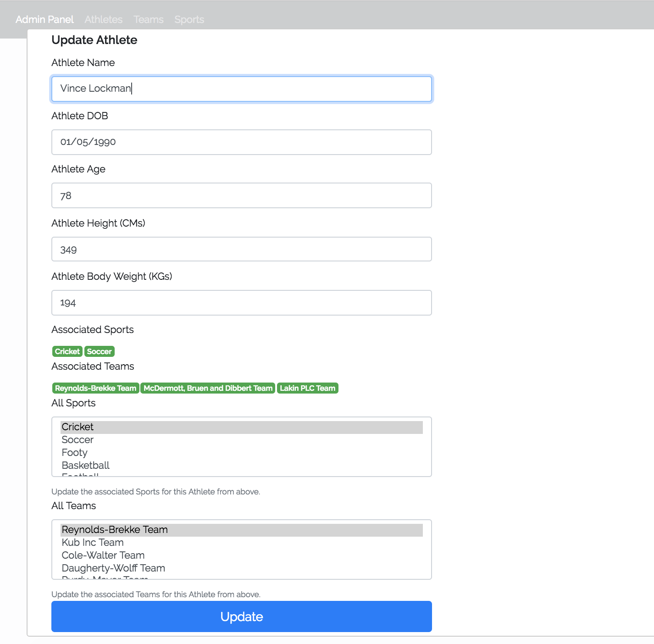The width and height of the screenshot is (654, 644).
Task: Open the Athletes nav link
Action: click(x=103, y=20)
